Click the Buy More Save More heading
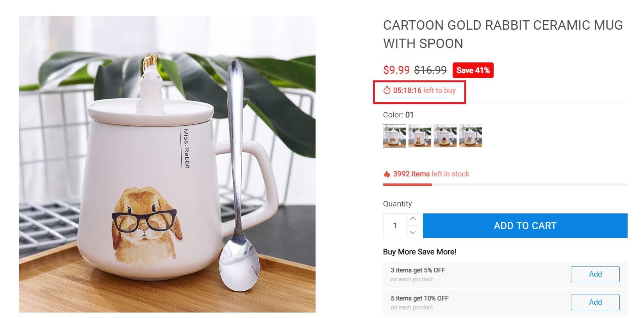 coord(419,252)
